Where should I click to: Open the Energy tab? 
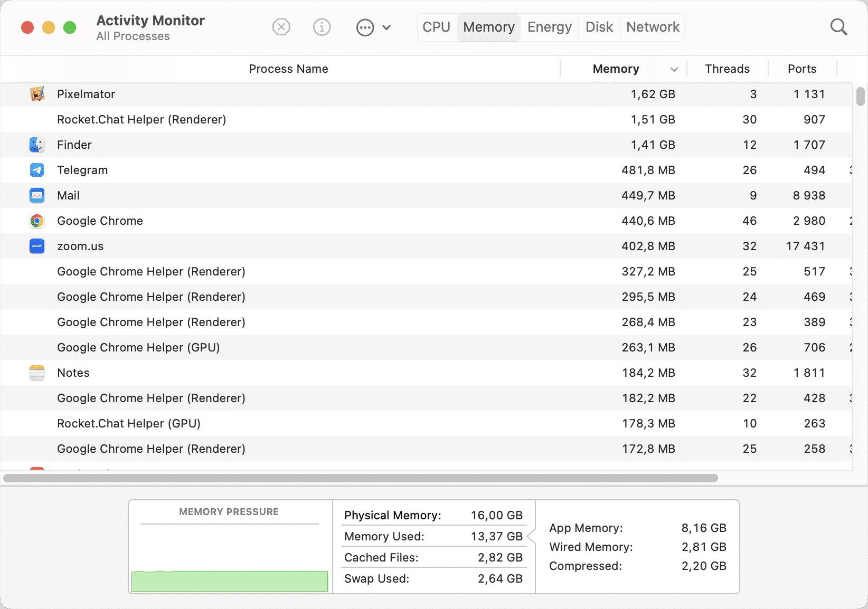point(549,27)
